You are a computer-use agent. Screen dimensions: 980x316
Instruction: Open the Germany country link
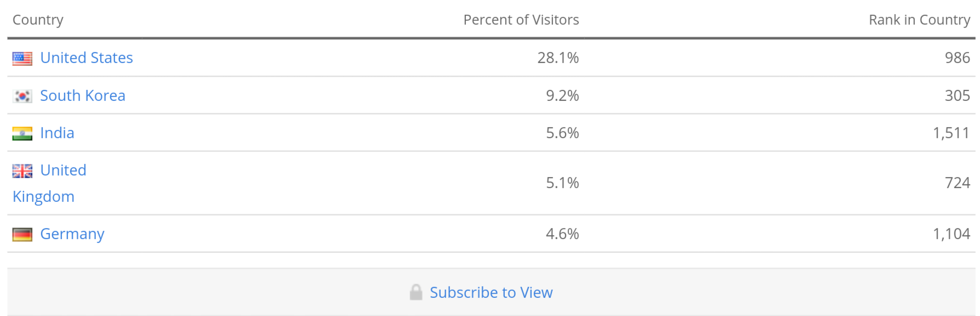pyautogui.click(x=72, y=234)
